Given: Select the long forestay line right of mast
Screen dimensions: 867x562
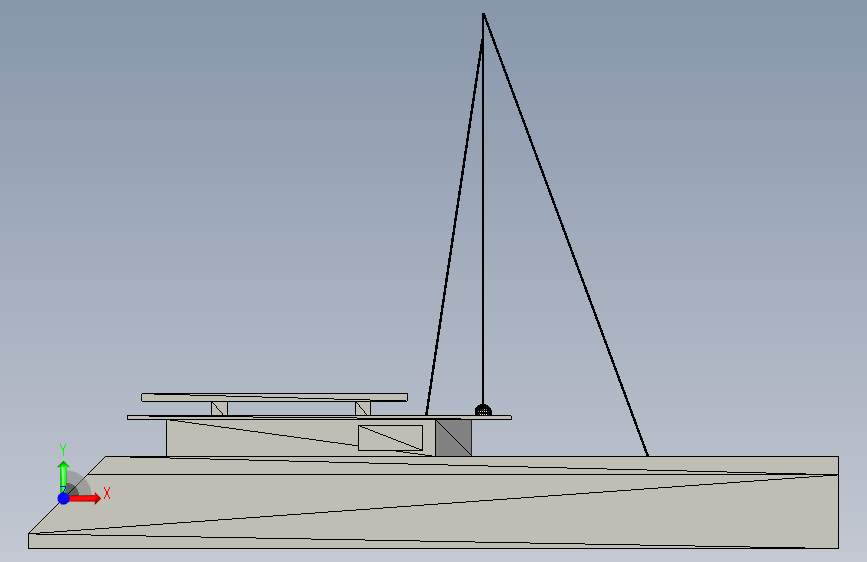Looking at the screenshot, I should pyautogui.click(x=566, y=235).
